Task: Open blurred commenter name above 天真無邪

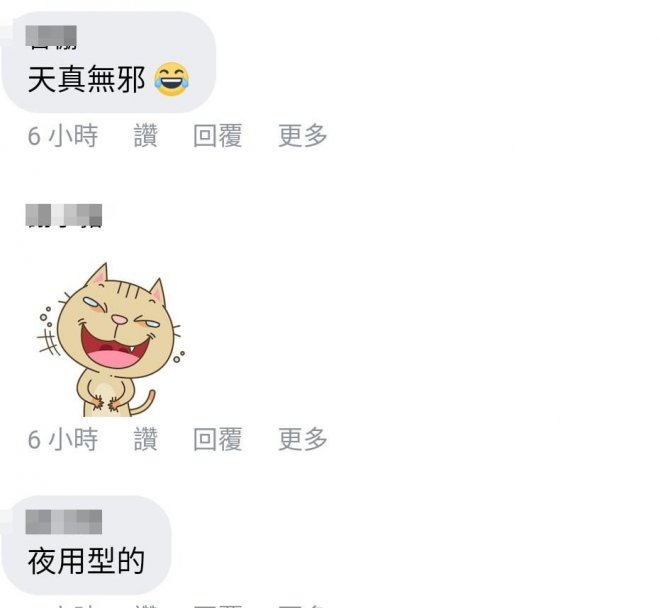Action: click(51, 37)
